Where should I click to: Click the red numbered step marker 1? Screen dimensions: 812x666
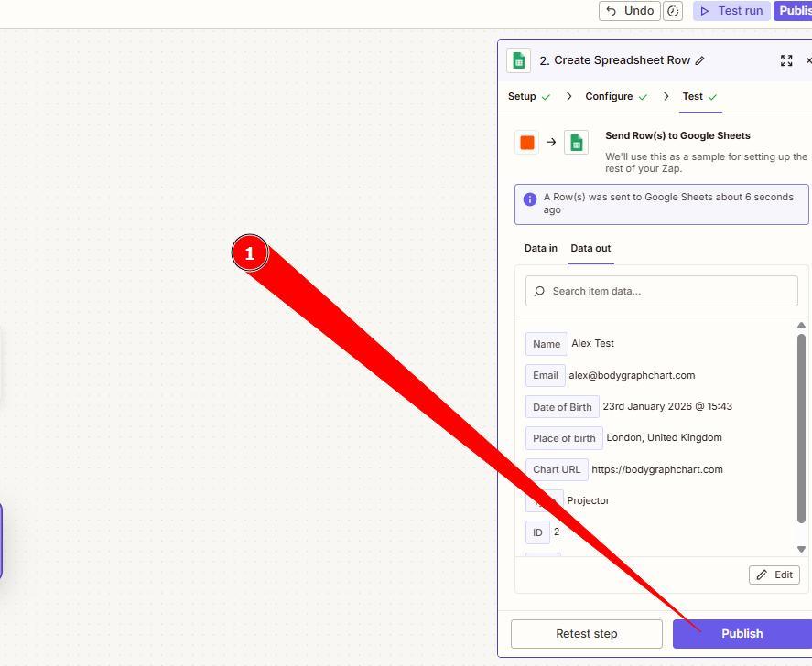pyautogui.click(x=250, y=253)
